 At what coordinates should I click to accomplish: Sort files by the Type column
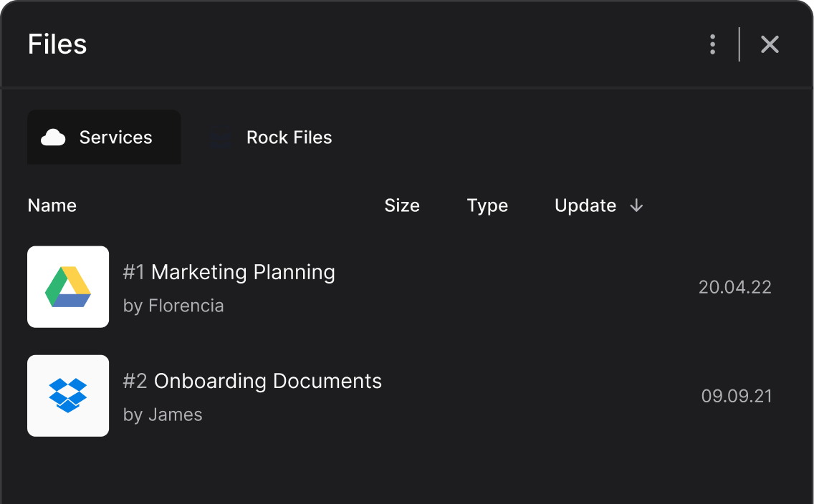tap(487, 205)
